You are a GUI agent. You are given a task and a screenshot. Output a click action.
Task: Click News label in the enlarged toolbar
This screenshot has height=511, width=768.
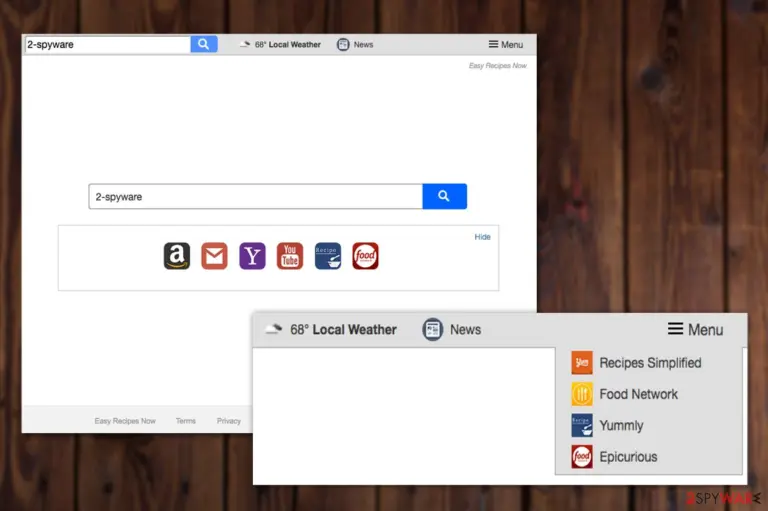click(x=465, y=330)
